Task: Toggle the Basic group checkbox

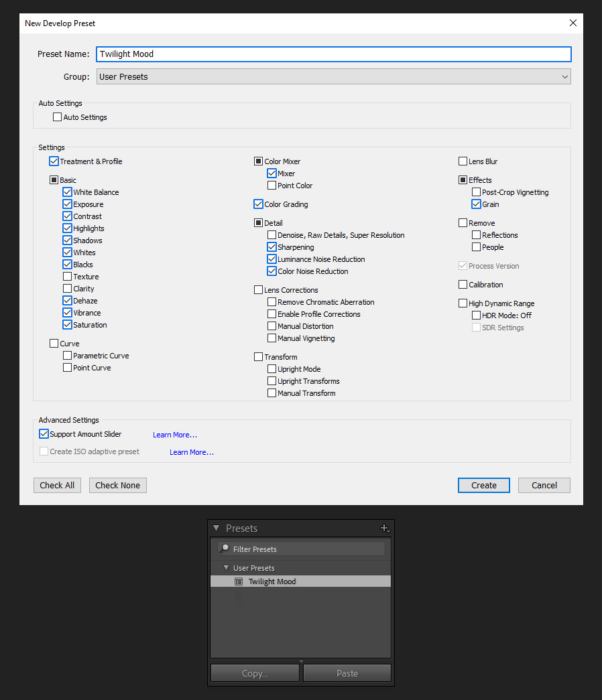Action: pyautogui.click(x=54, y=180)
